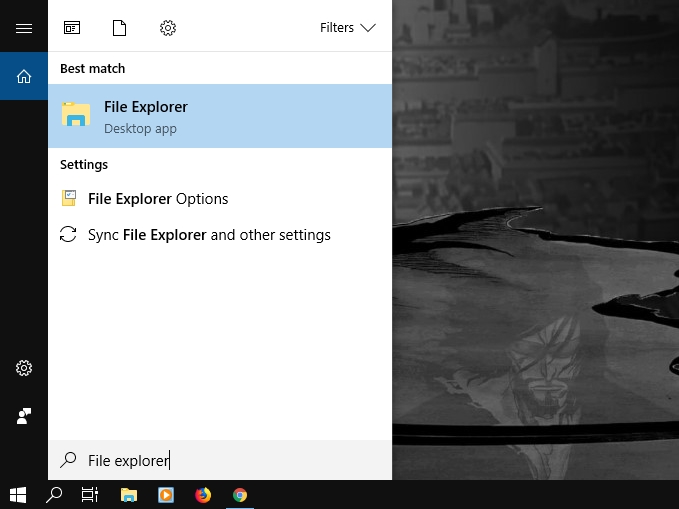Image resolution: width=679 pixels, height=509 pixels.
Task: Open Sync File Explorer and other settings
Action: tap(220, 234)
